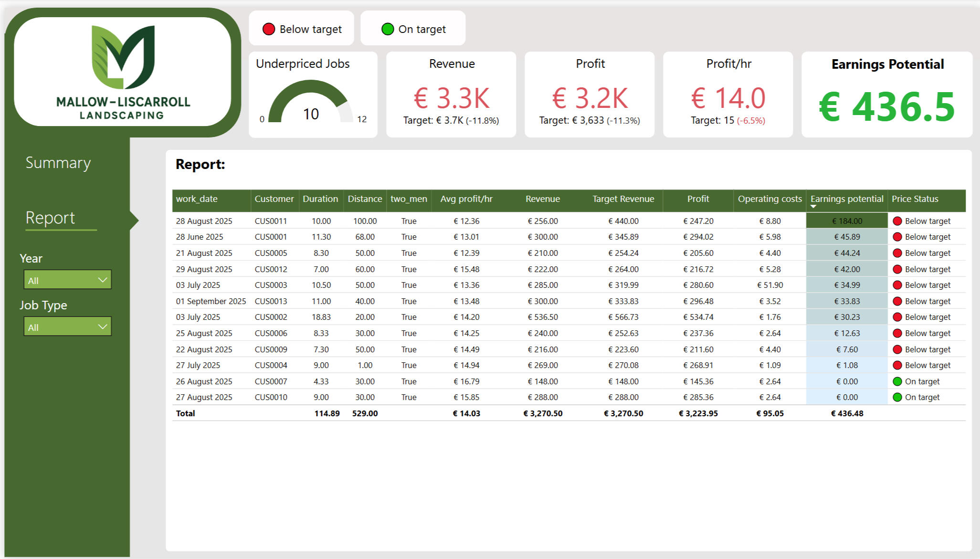The image size is (980, 559).
Task: Open the Job Type dropdown filter
Action: tap(67, 327)
